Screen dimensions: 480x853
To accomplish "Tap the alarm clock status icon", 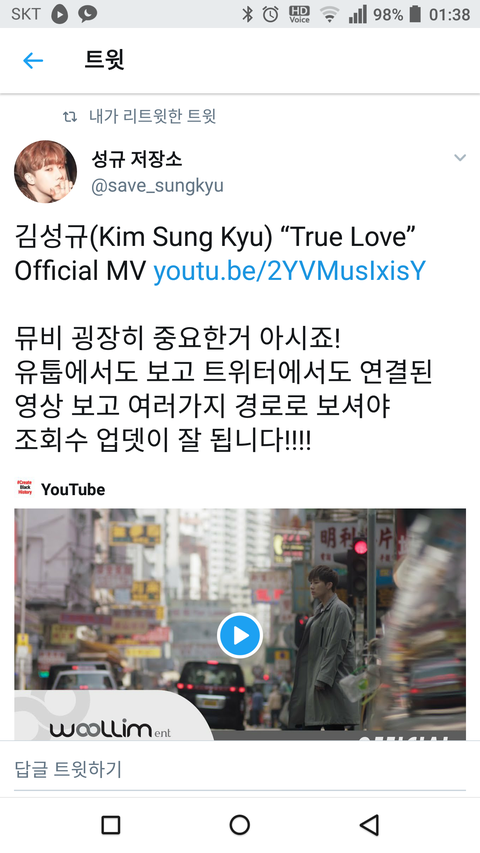I will [x=270, y=14].
